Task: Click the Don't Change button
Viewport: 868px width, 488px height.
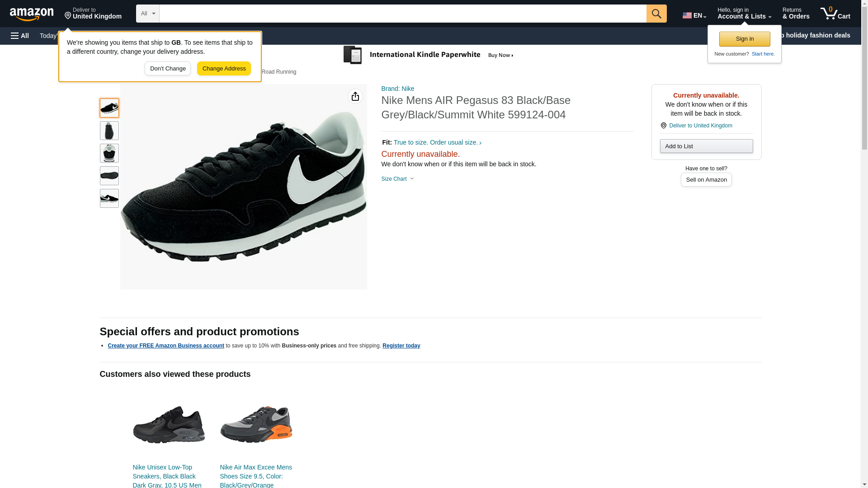Action: pyautogui.click(x=168, y=69)
